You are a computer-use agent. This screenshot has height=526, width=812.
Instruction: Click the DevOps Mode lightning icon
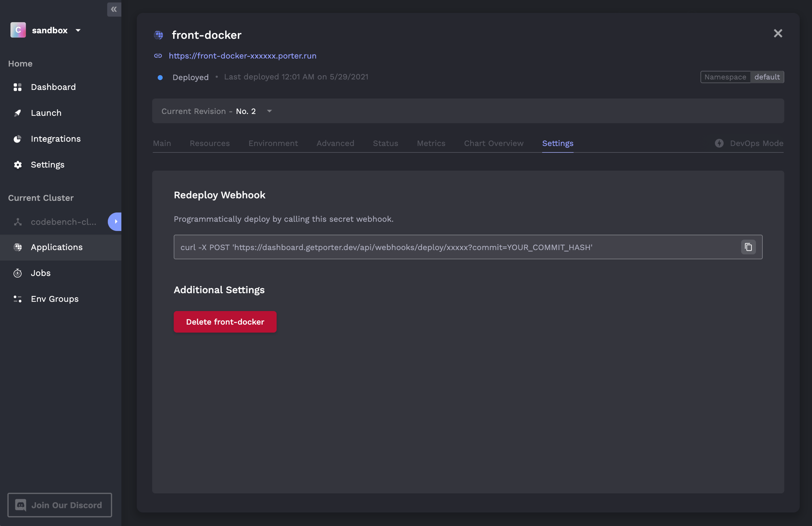(x=719, y=143)
